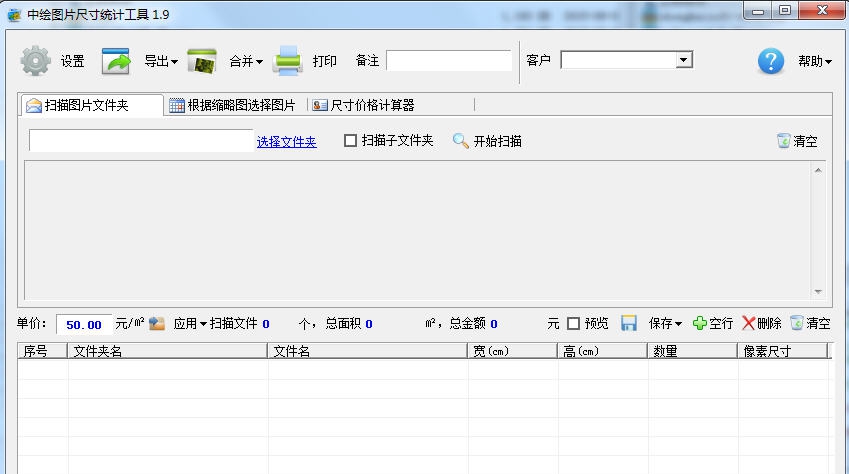Viewport: 849px width, 474px height.
Task: Expand the 客户 combo box
Action: [684, 60]
